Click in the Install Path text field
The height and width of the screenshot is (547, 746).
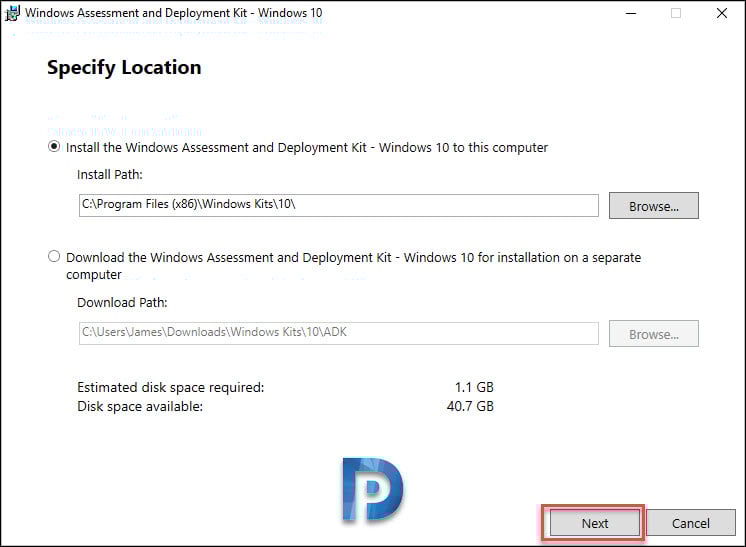tap(339, 205)
